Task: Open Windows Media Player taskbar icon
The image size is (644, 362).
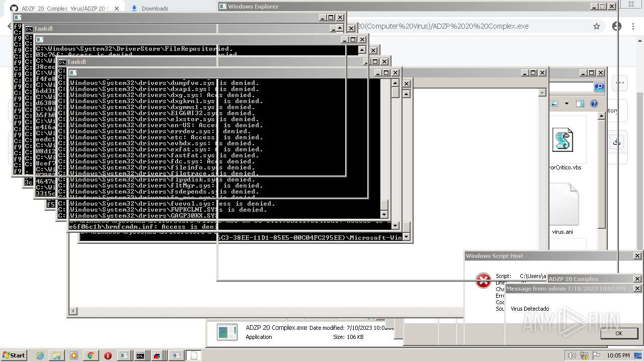Action: coord(74,355)
